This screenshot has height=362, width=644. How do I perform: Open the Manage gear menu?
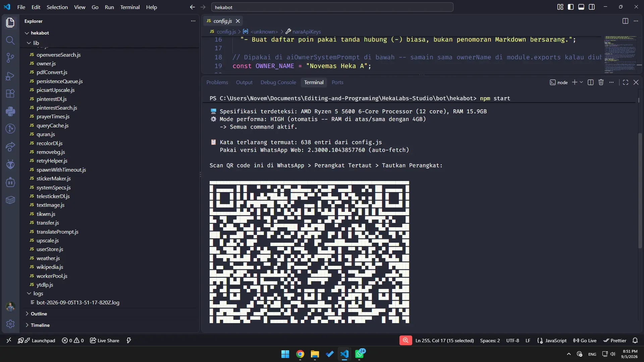point(10,324)
